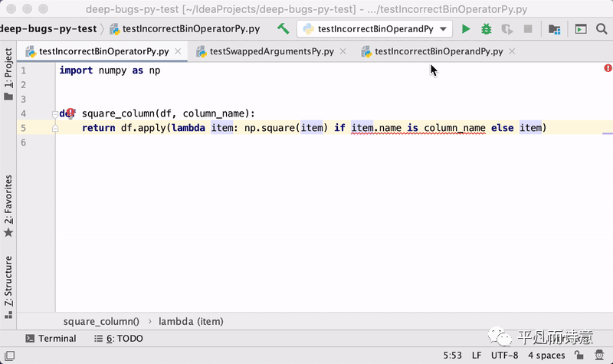This screenshot has width=613, height=364.
Task: Click the red error indicator at editor top-right
Action: pos(608,68)
